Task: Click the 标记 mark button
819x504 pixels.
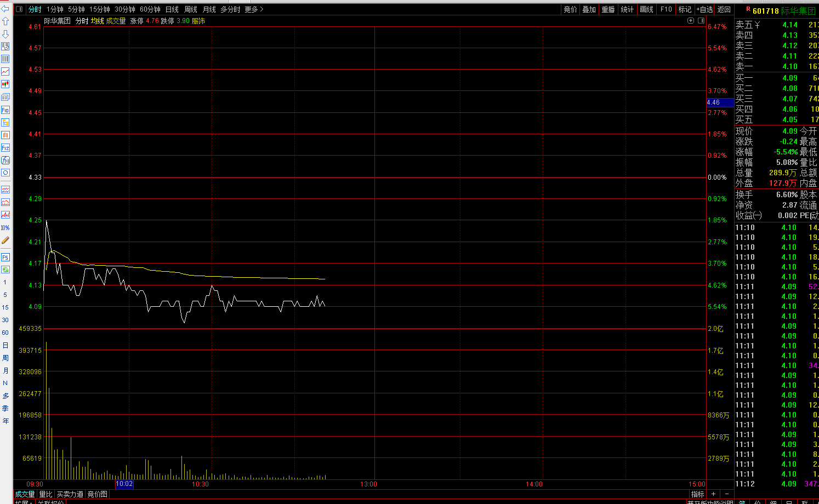Action: click(685, 9)
